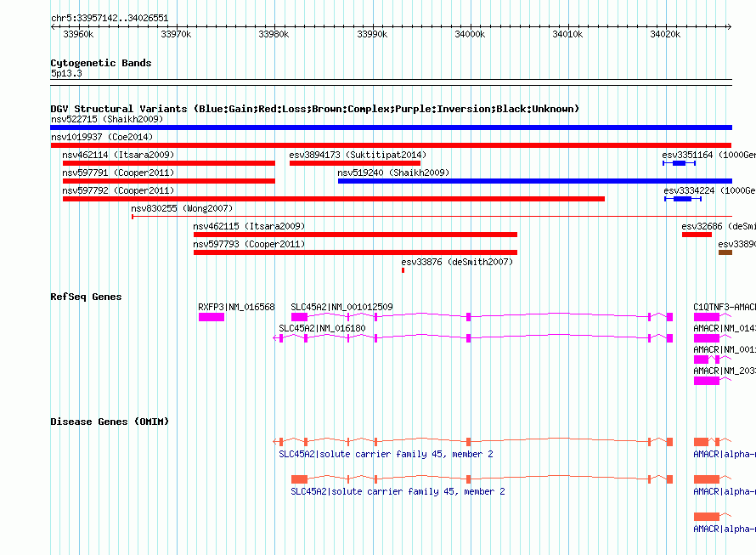
Task: Select the orange OMIM SLC45A2 transcript with arrow end
Action: [x=472, y=442]
